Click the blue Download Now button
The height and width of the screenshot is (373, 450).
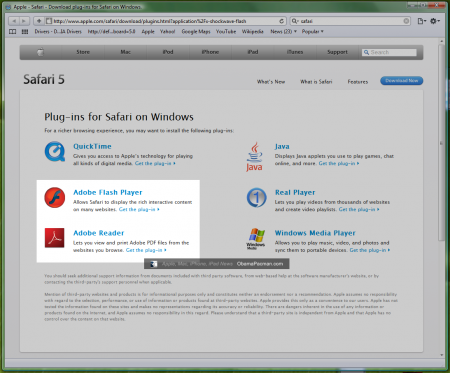[402, 81]
